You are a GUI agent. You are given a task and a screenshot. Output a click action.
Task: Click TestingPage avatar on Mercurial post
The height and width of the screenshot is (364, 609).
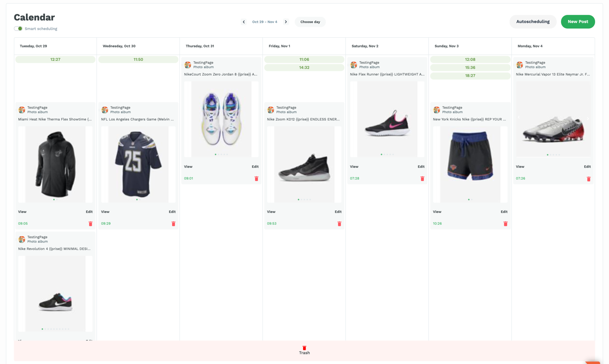tap(519, 65)
